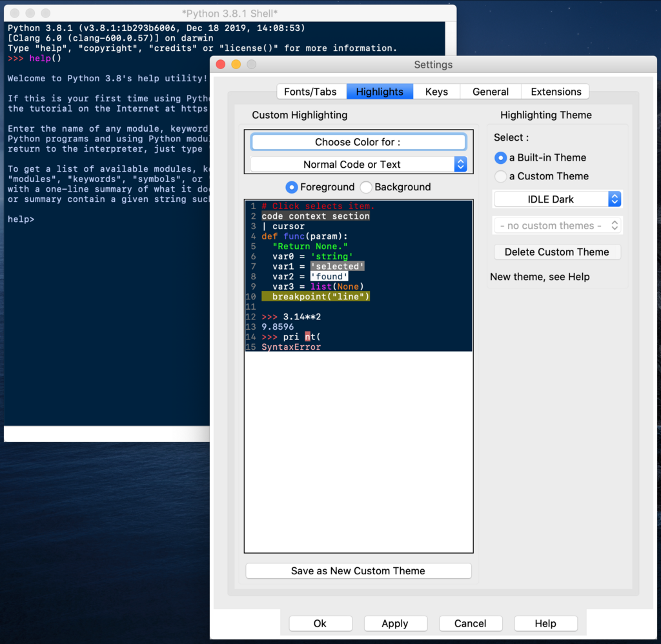Click the Delete Custom Theme button
661x644 pixels.
pyautogui.click(x=557, y=252)
